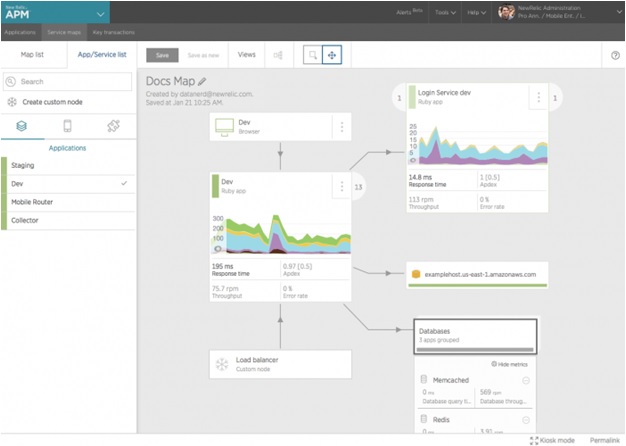Viewport: 626px width, 446px height.
Task: Click the Save button
Action: (x=162, y=56)
